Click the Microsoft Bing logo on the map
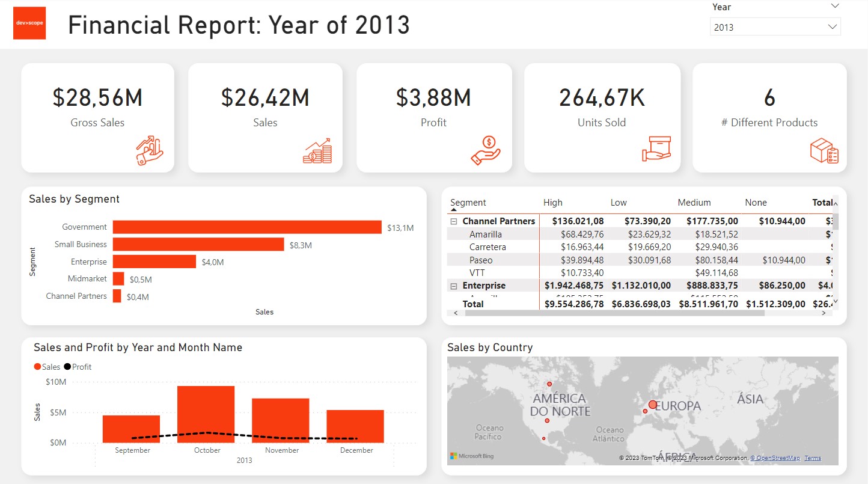 point(472,457)
